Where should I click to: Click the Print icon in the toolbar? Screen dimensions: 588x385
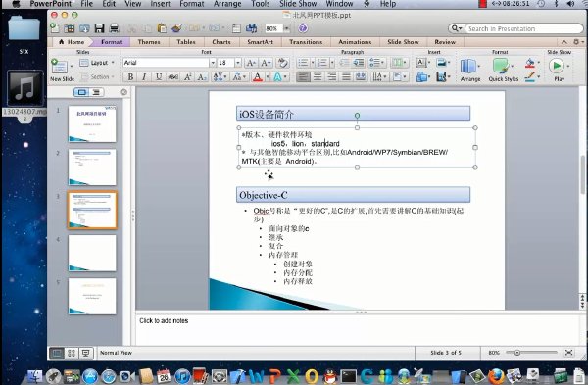(114, 28)
